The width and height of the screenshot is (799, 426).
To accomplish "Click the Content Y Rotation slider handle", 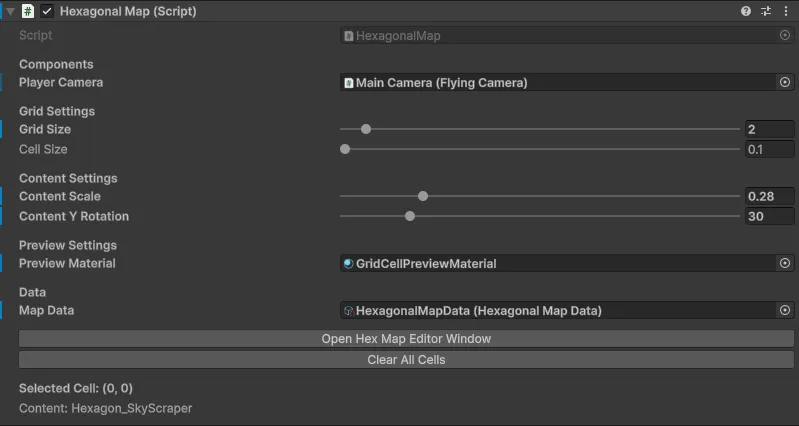I will click(410, 216).
